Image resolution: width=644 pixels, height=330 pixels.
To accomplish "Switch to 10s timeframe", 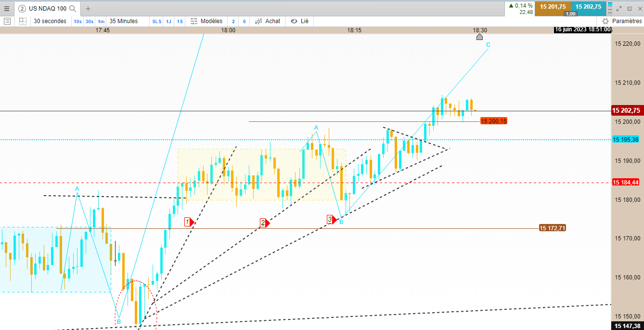I will point(77,22).
